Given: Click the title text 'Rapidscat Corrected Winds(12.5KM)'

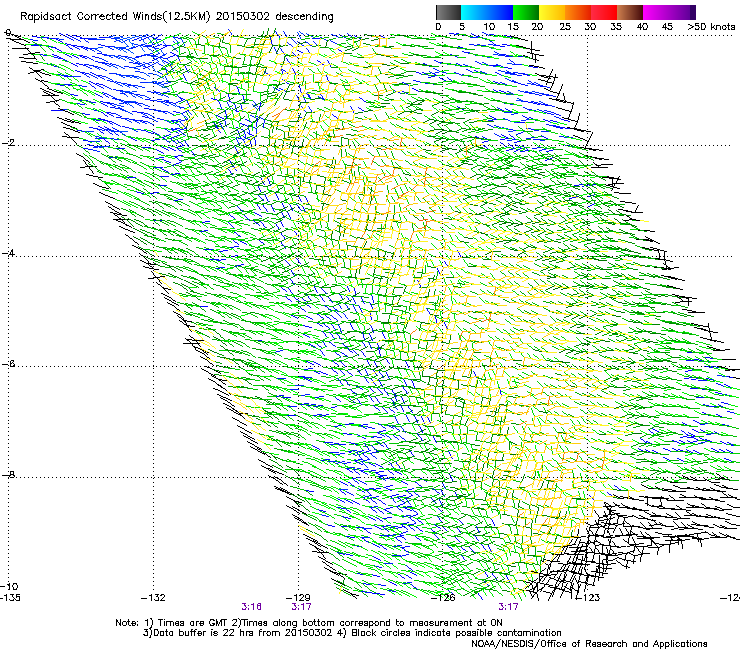Looking at the screenshot, I should 115,17.
